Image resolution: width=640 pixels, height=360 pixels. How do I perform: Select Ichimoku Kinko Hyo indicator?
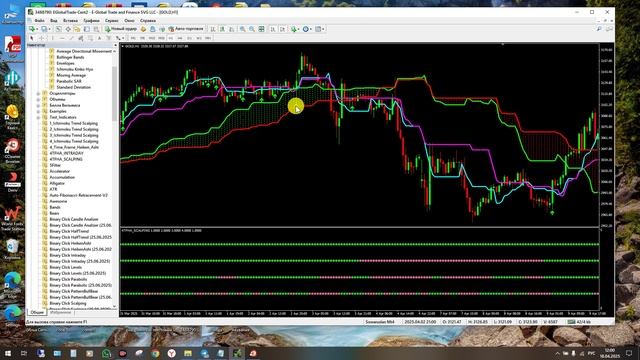pyautogui.click(x=75, y=69)
